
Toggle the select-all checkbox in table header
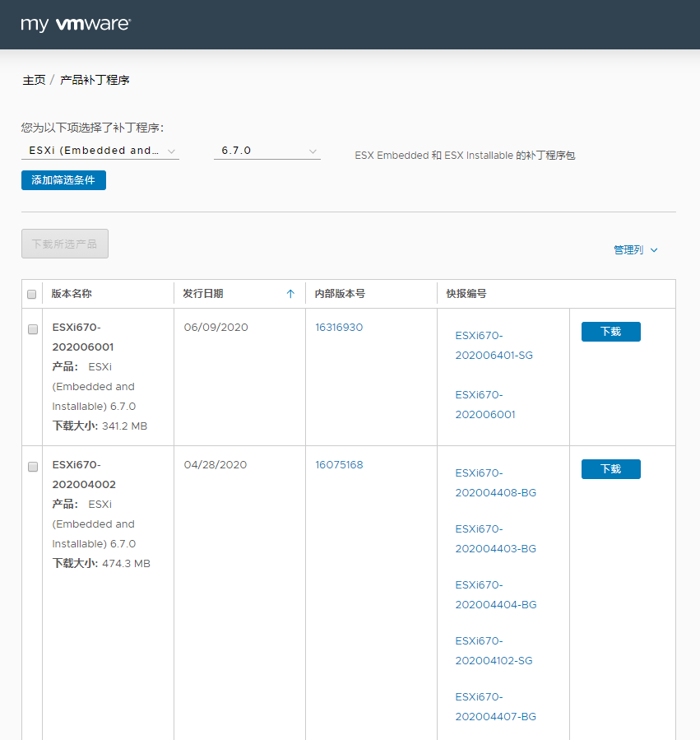tap(32, 294)
